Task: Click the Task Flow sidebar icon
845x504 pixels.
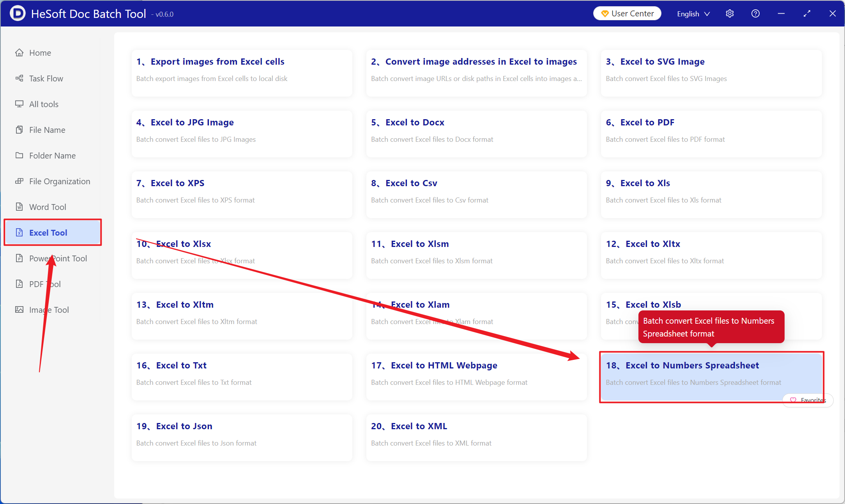Action: (x=19, y=78)
